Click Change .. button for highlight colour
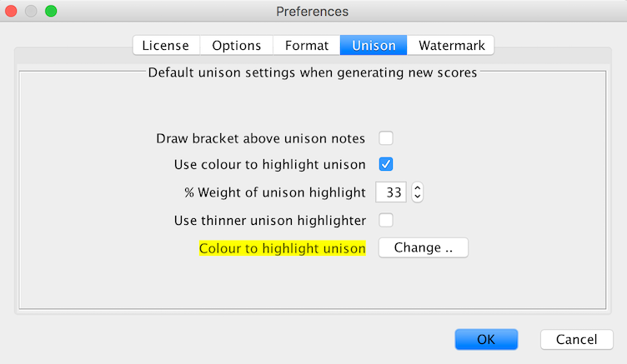This screenshot has height=364, width=627. coord(423,247)
